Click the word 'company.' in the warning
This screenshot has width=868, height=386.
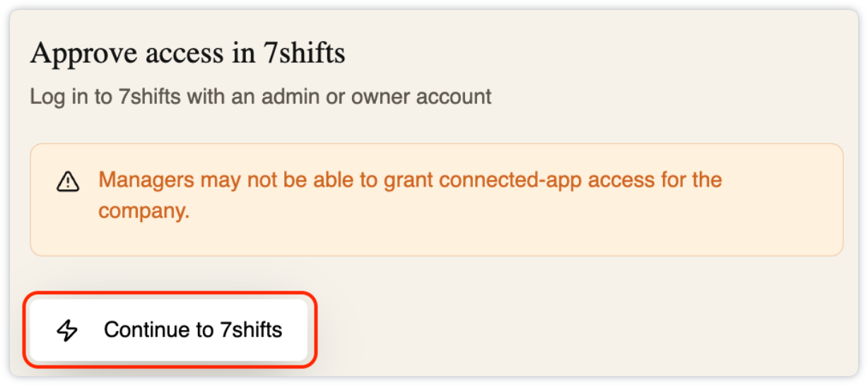coord(144,211)
